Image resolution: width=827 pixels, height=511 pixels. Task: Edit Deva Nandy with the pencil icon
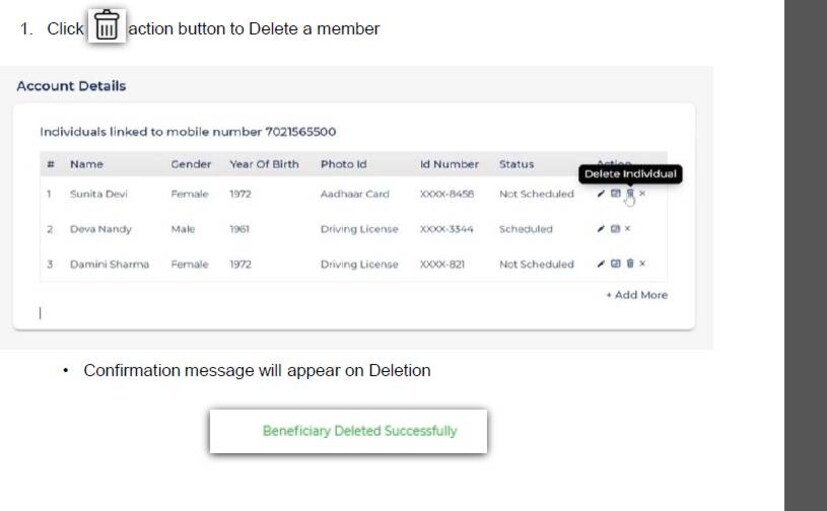click(601, 229)
